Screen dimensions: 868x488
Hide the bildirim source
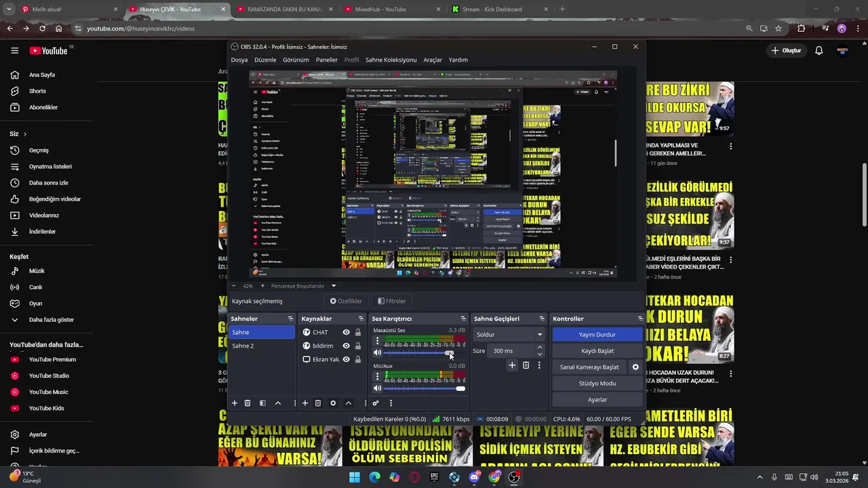pos(346,346)
